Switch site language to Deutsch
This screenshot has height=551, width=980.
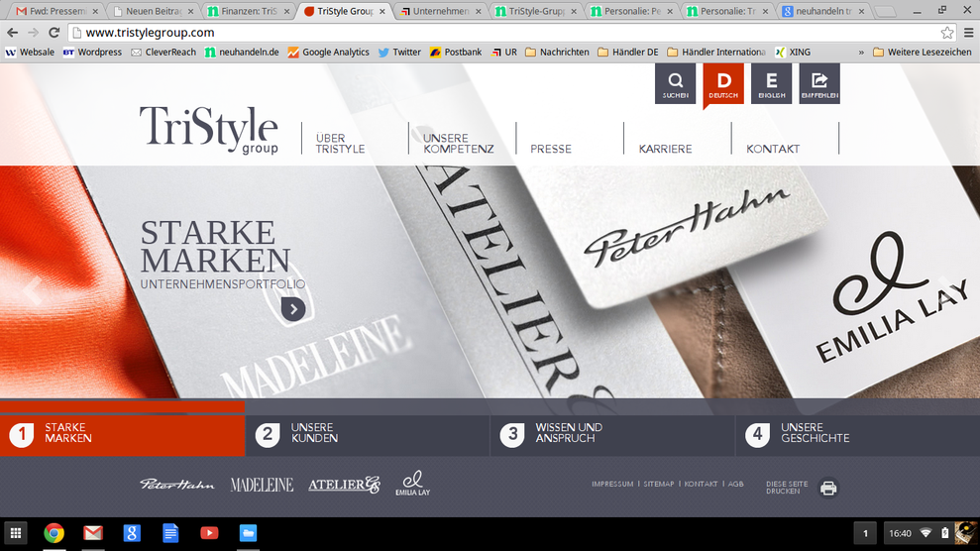pos(723,83)
